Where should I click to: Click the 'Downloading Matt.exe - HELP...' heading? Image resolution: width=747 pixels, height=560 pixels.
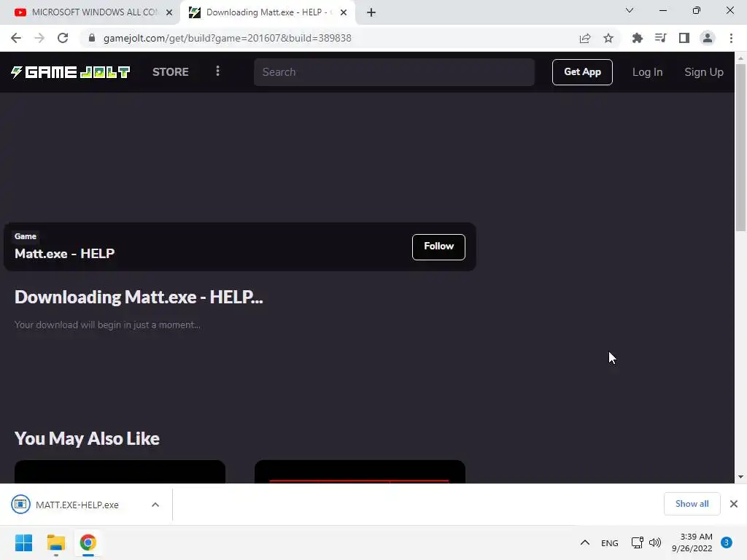tap(139, 297)
